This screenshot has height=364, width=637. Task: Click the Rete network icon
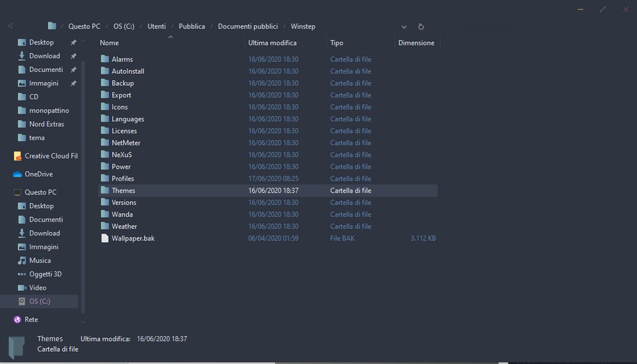coord(17,319)
